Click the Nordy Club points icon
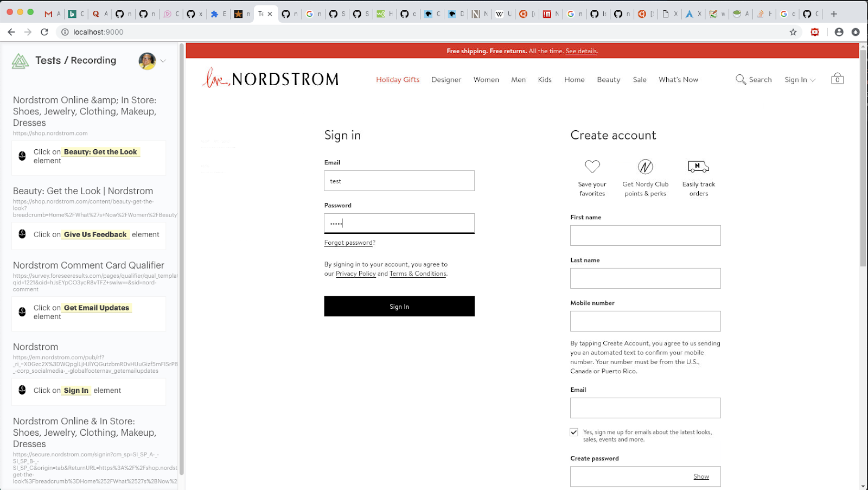This screenshot has height=490, width=868. pyautogui.click(x=645, y=167)
